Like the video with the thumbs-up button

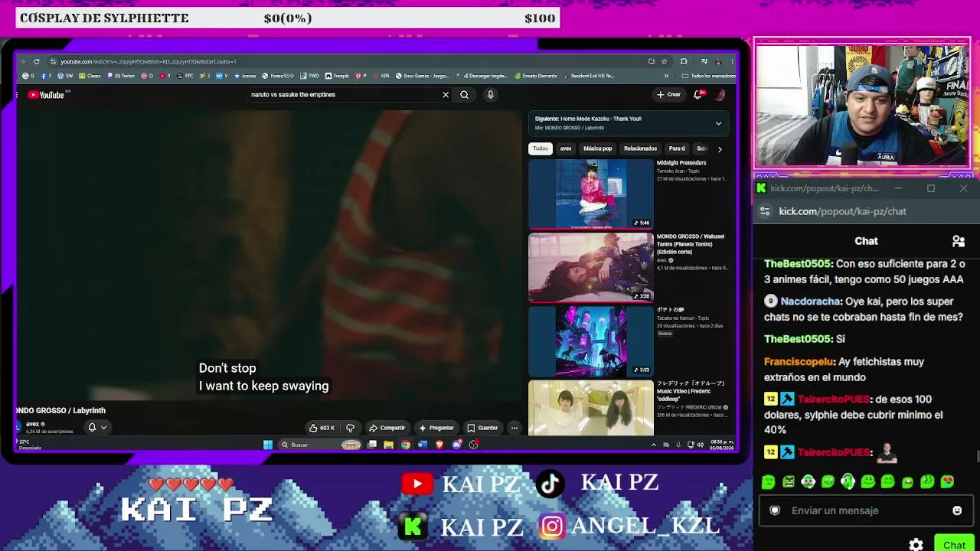tap(322, 428)
